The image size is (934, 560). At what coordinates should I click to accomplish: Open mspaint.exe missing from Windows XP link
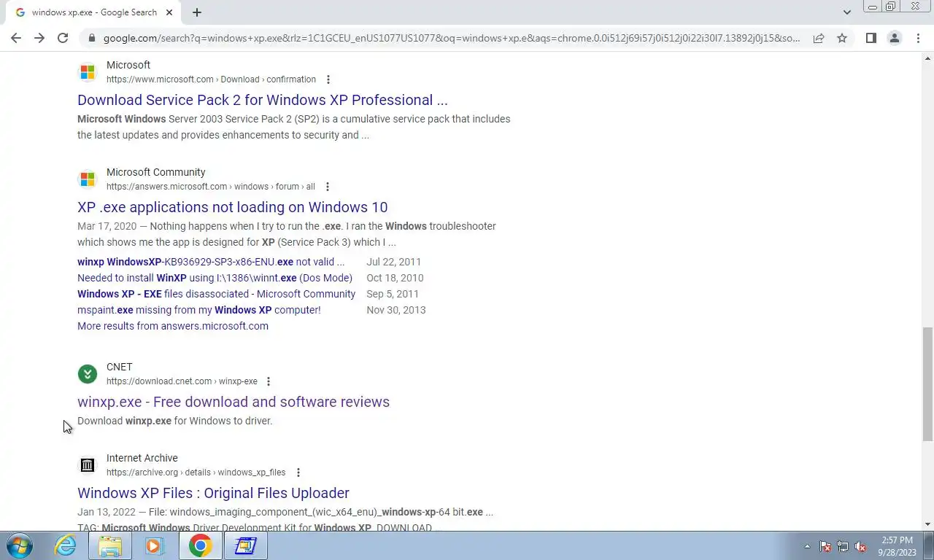click(x=199, y=310)
